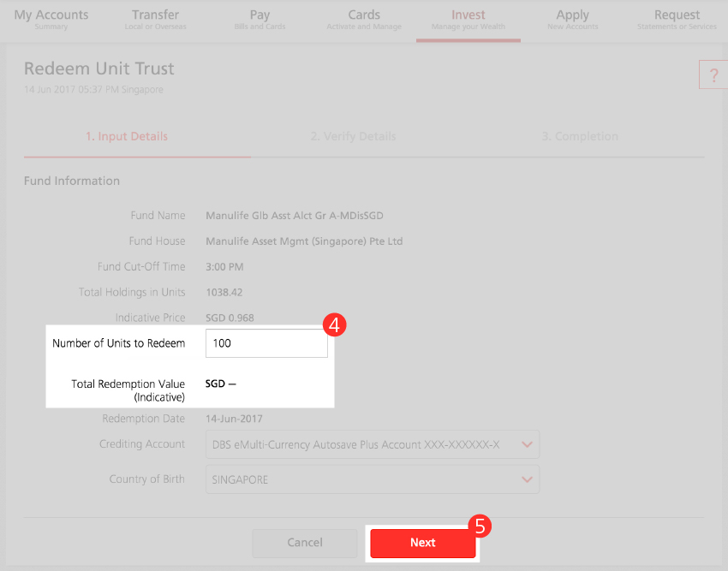728x571 pixels.
Task: Open the Apply New Accounts menu
Action: pos(572,20)
